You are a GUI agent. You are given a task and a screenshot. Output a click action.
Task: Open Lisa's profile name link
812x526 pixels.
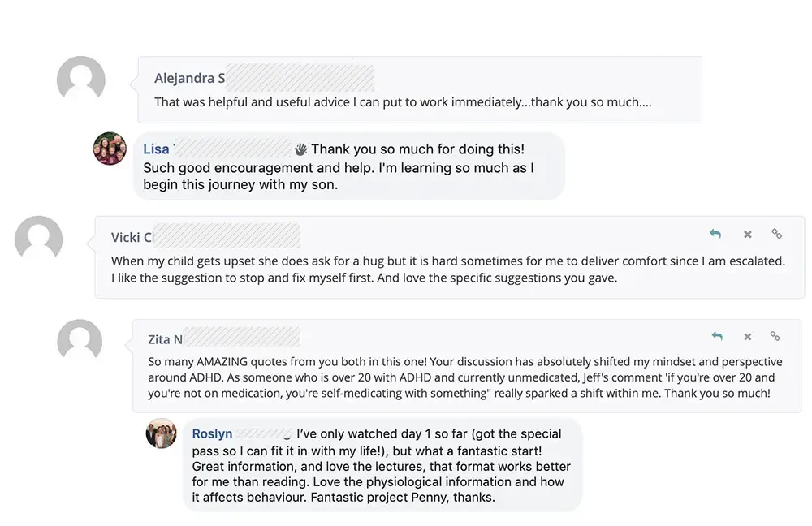[157, 149]
